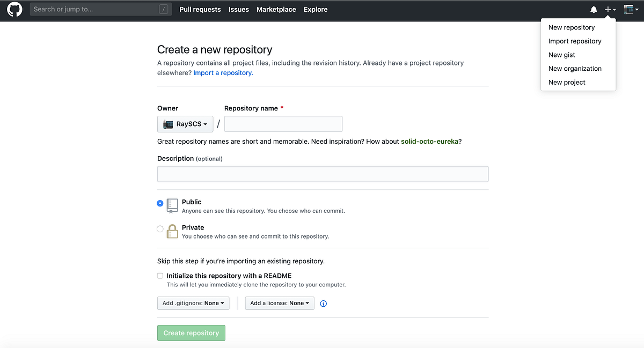Click the info icon beside license dropdown
Image resolution: width=644 pixels, height=348 pixels.
[x=323, y=303]
